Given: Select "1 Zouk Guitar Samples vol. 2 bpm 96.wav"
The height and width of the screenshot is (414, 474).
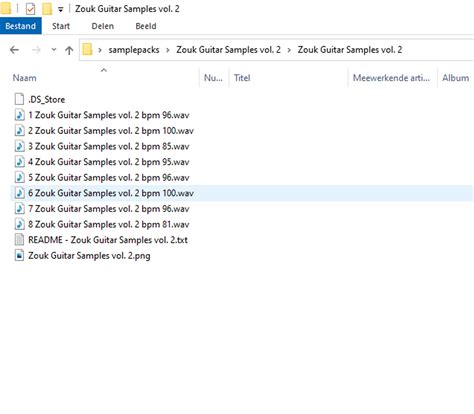Looking at the screenshot, I should coord(109,115).
